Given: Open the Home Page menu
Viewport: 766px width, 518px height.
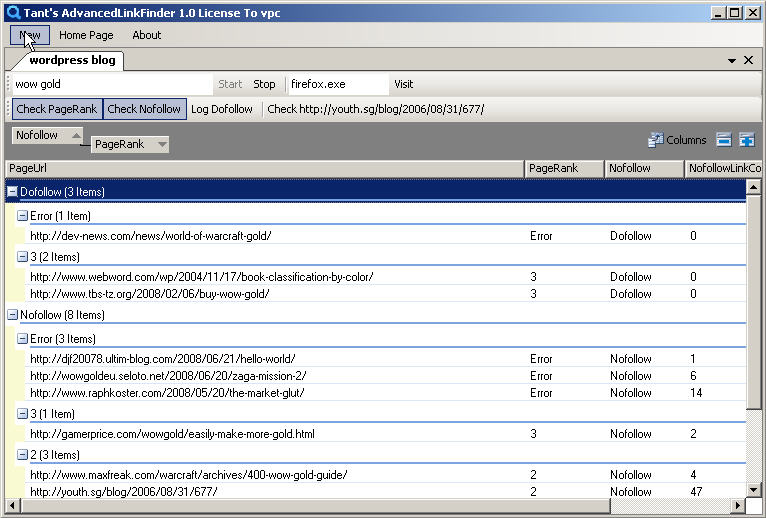Looking at the screenshot, I should (x=86, y=35).
